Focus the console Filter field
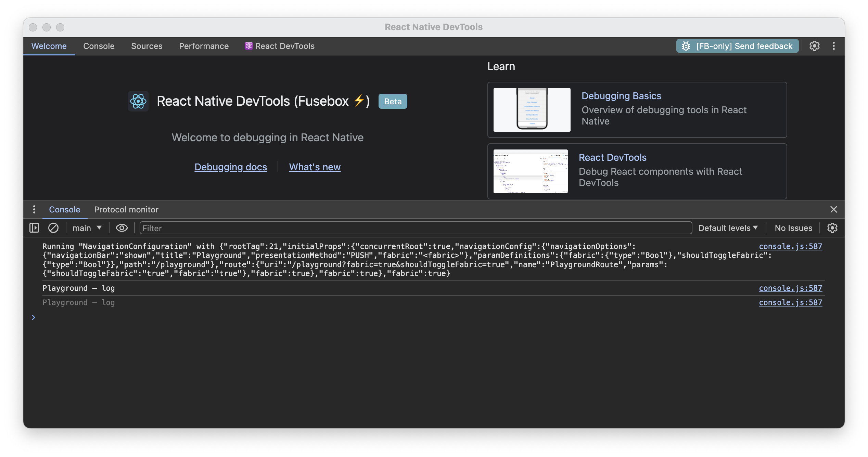 tap(416, 228)
